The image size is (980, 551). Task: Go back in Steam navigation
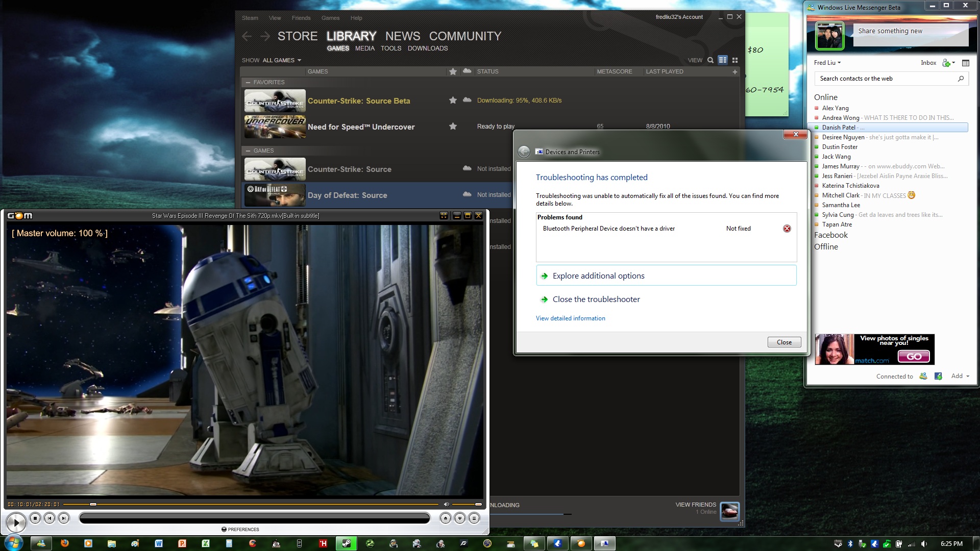247,36
